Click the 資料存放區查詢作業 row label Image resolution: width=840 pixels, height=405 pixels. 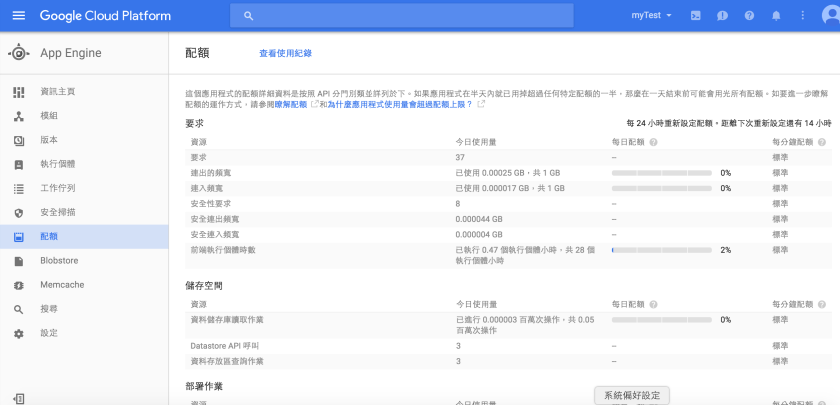coord(227,362)
